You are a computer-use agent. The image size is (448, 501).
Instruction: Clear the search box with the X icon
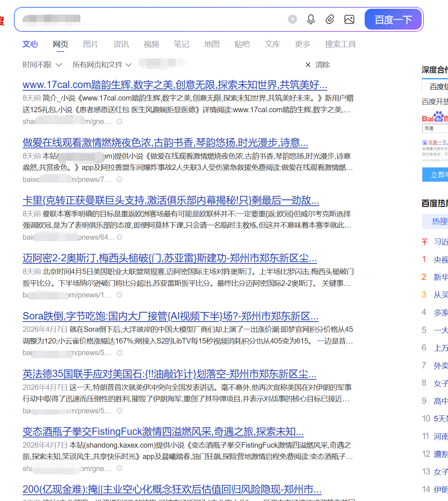(x=292, y=19)
